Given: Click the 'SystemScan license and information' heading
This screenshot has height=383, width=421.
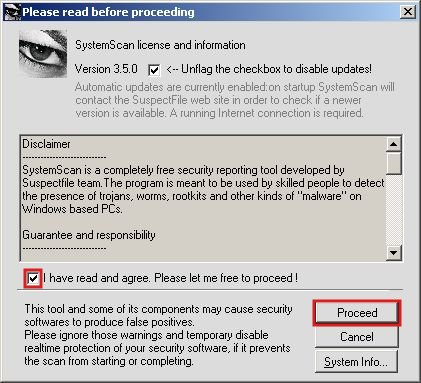Looking at the screenshot, I should (160, 45).
